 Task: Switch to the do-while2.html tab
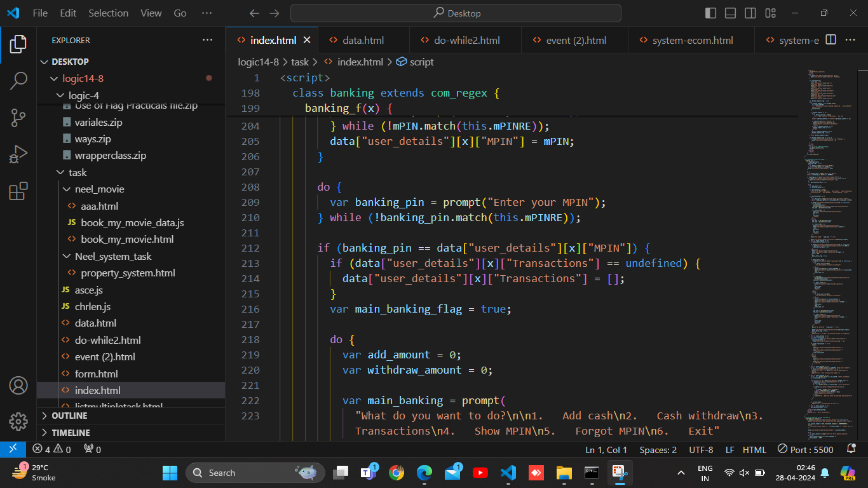466,40
